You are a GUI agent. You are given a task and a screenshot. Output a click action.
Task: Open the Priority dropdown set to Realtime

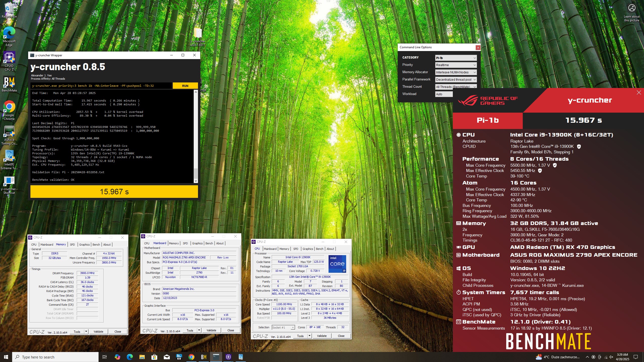(x=456, y=65)
